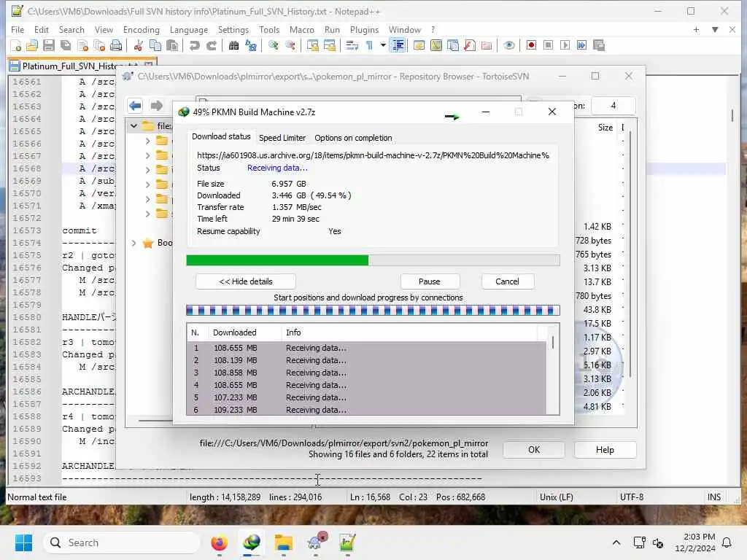Show all characters pilcrow icon
This screenshot has width=747, height=560.
pyautogui.click(x=369, y=46)
